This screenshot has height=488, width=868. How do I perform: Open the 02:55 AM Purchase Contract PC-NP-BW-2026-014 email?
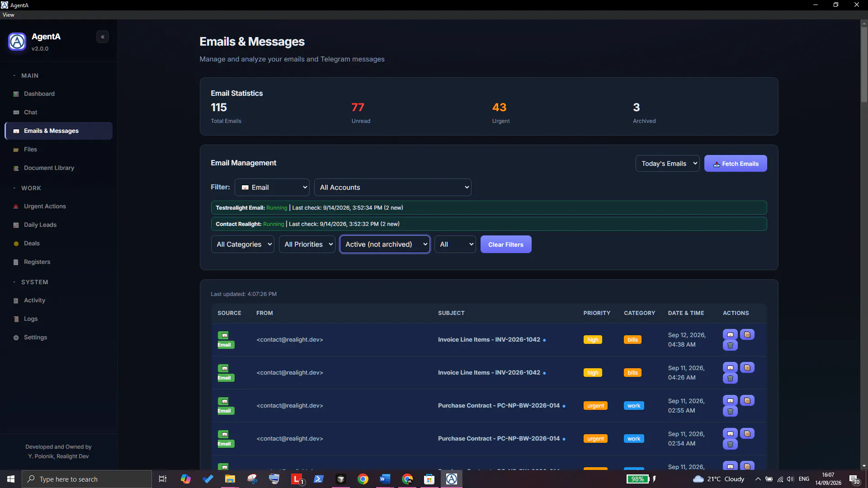(499, 406)
